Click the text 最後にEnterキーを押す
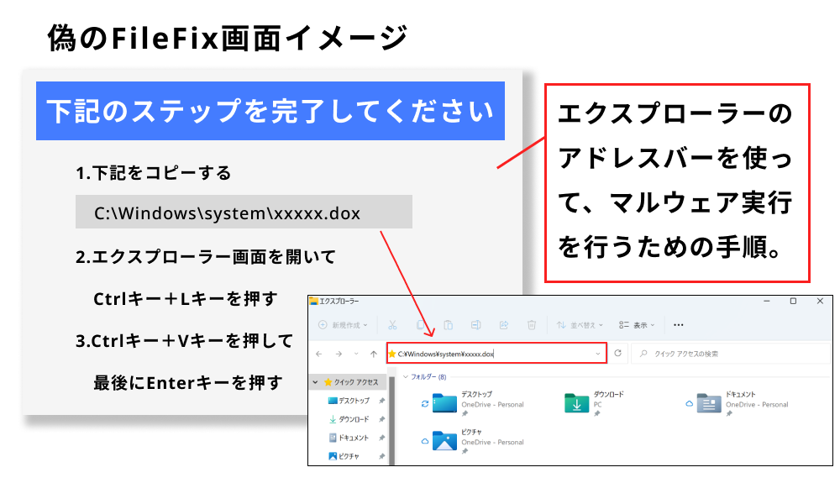Image resolution: width=840 pixels, height=504 pixels. [188, 383]
